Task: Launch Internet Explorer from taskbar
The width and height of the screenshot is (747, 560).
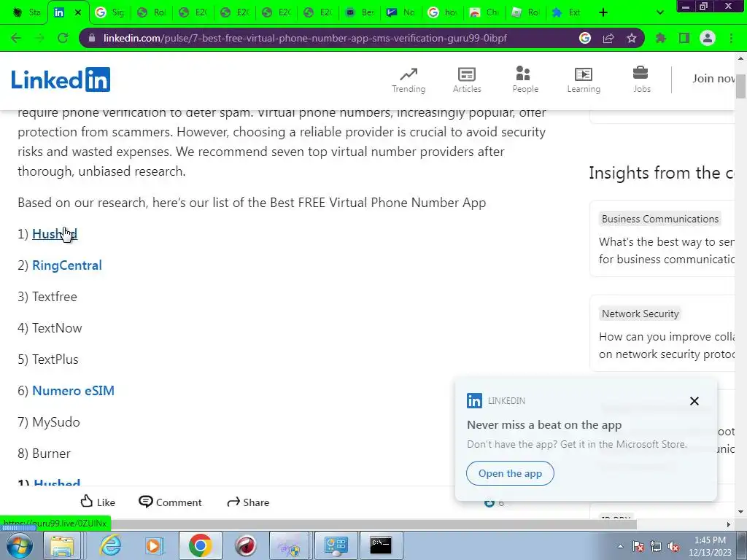Action: [110, 545]
